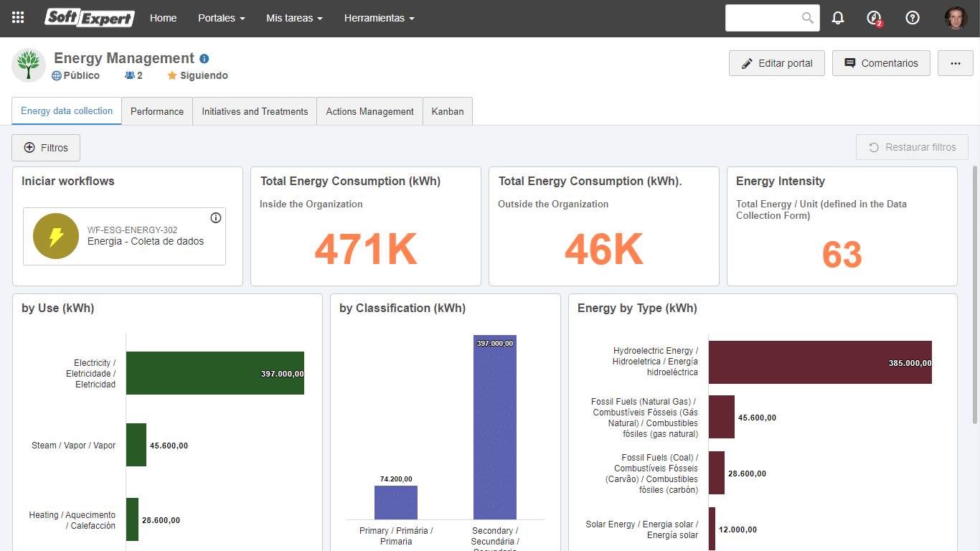Click the search input field

tap(763, 18)
